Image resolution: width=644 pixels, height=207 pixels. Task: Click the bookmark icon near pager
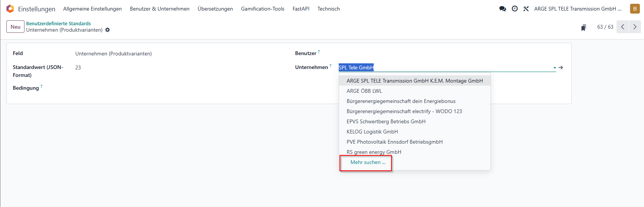[x=583, y=27]
